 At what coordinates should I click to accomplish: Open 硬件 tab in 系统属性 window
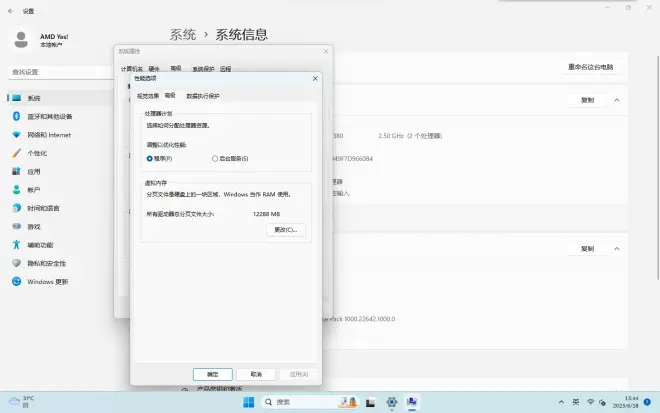(x=154, y=69)
